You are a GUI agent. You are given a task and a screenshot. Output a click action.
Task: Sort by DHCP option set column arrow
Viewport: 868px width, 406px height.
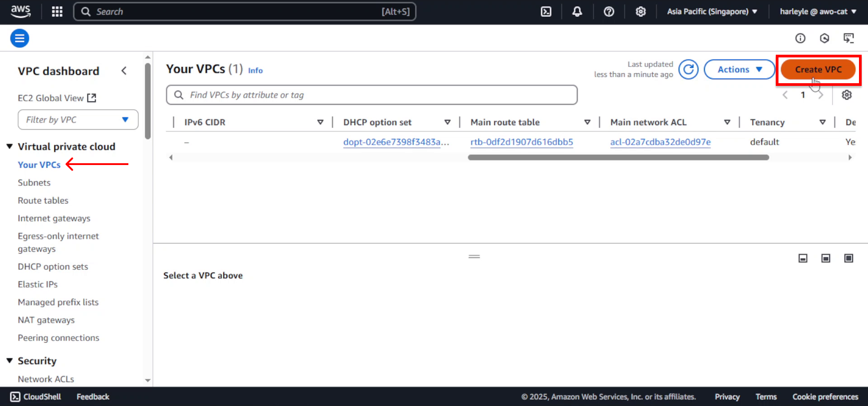click(x=448, y=122)
